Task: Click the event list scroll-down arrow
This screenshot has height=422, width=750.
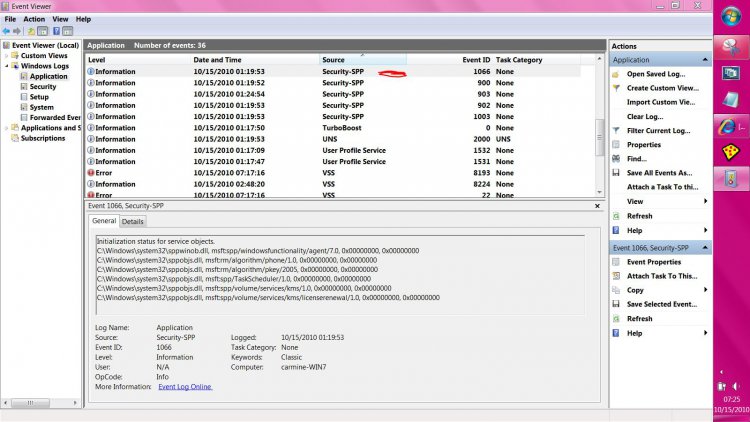Action: coord(599,192)
